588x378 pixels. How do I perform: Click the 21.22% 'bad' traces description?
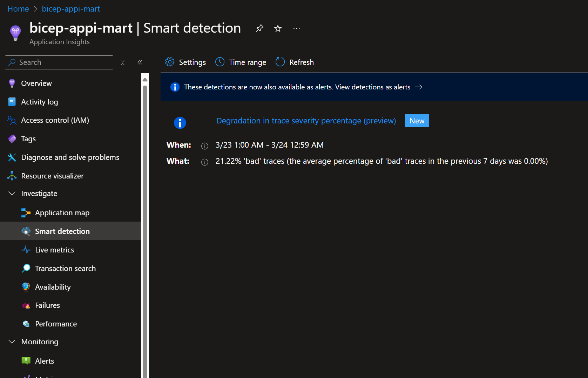click(381, 161)
